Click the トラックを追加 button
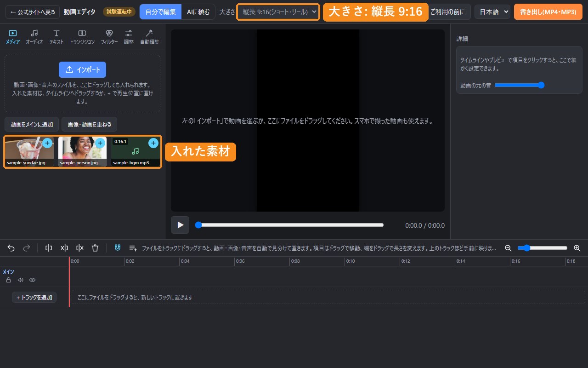The height and width of the screenshot is (368, 588). pyautogui.click(x=34, y=297)
